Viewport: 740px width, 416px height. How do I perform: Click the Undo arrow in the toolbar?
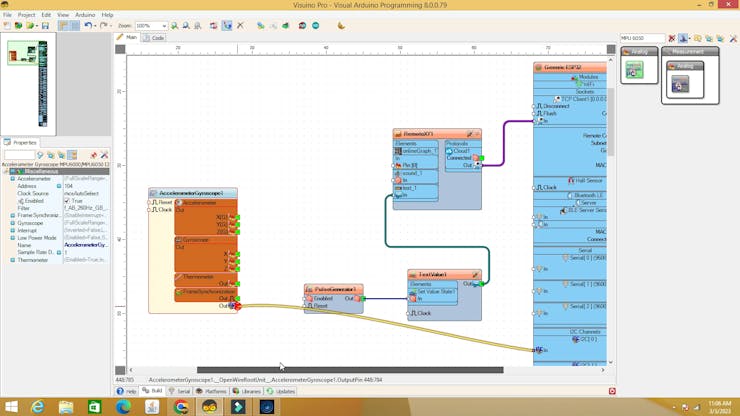[88, 26]
